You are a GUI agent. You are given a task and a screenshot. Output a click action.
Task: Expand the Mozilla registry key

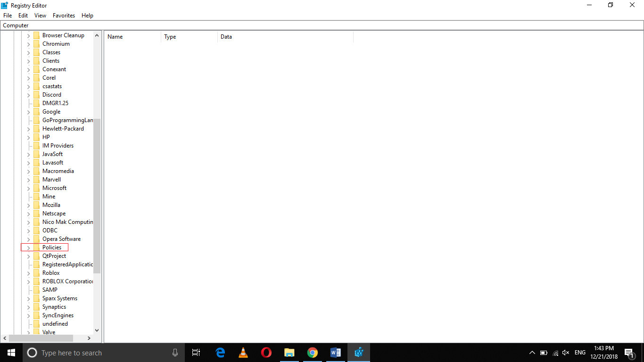pyautogui.click(x=28, y=205)
